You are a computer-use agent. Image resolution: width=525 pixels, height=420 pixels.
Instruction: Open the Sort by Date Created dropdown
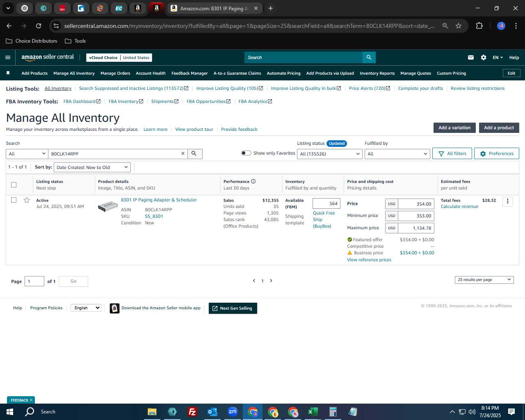(92, 167)
